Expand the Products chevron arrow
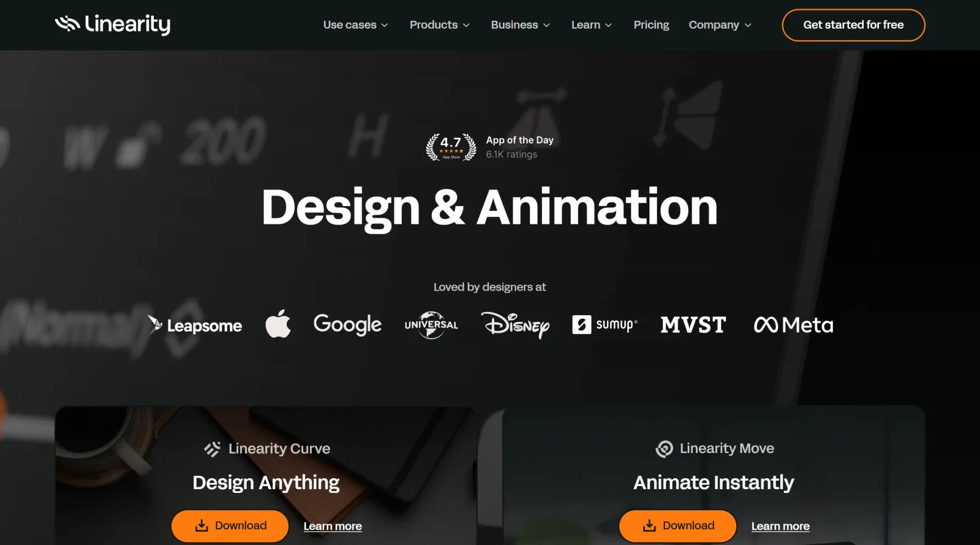980x545 pixels. click(466, 25)
